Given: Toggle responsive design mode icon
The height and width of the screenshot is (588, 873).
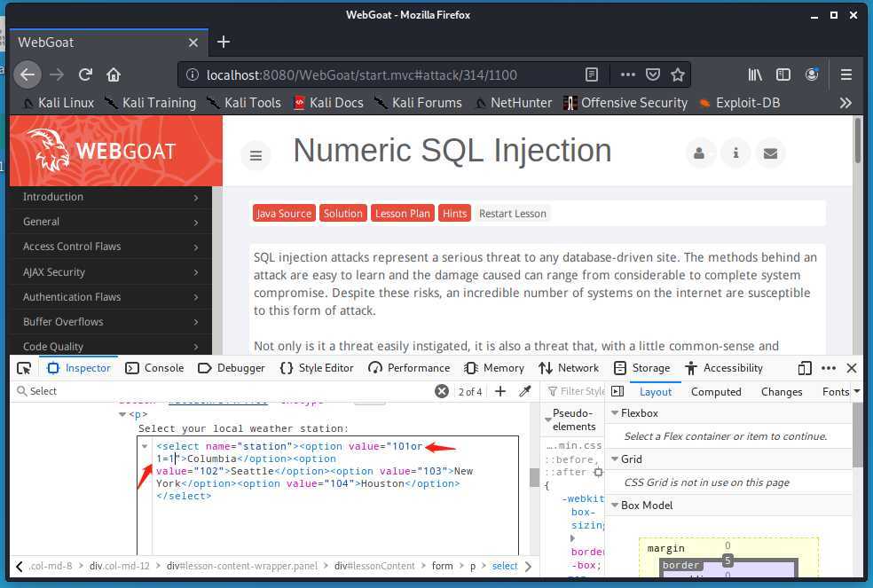Looking at the screenshot, I should coord(805,368).
